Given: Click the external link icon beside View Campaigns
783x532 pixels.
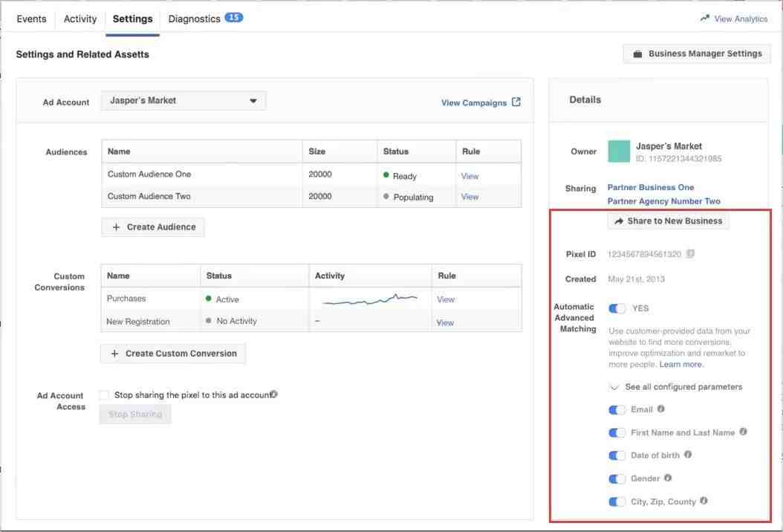Looking at the screenshot, I should [516, 102].
